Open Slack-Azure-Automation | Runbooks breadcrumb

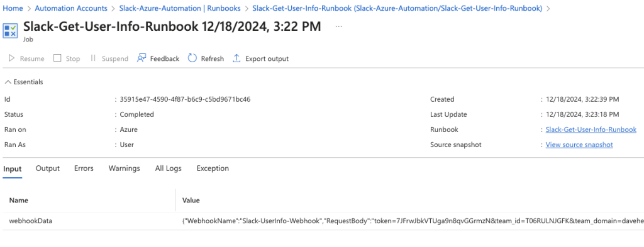coord(180,8)
